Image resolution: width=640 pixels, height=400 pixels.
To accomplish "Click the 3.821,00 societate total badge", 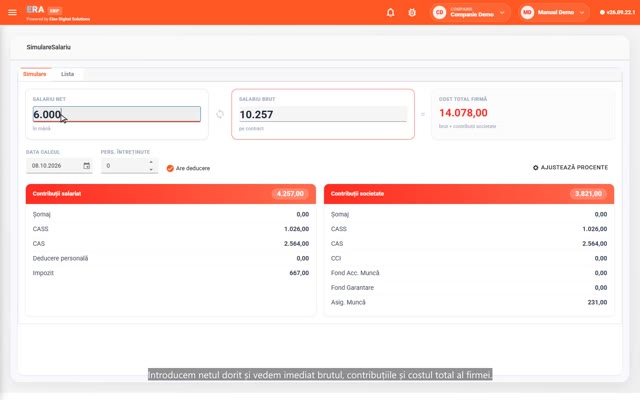I will (588, 193).
